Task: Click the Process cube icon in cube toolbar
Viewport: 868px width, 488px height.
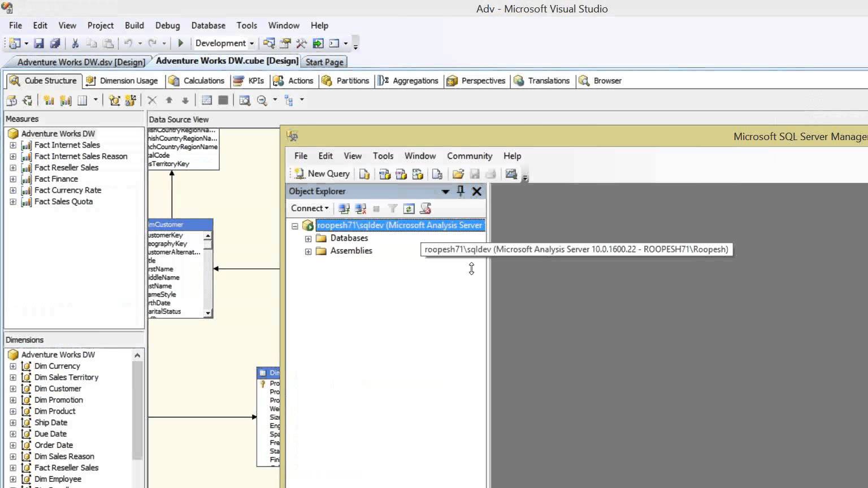Action: pos(12,100)
